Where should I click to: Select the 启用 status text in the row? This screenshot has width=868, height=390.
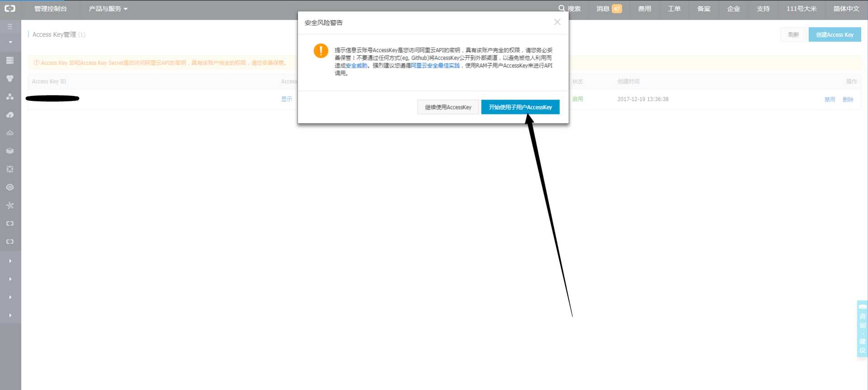578,99
